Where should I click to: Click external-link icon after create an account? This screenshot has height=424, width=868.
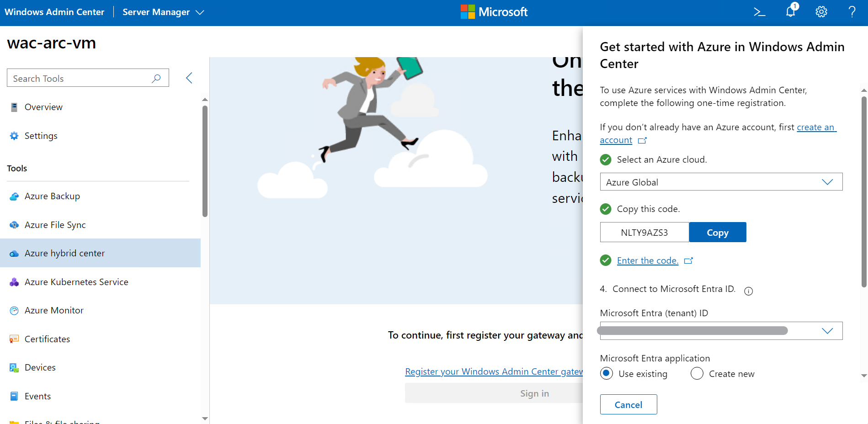(x=643, y=140)
